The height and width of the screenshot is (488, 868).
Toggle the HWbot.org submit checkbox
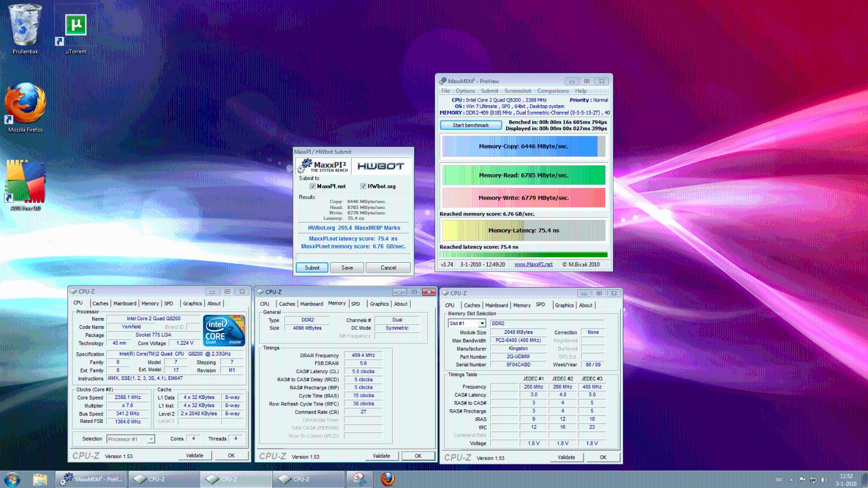pos(363,186)
